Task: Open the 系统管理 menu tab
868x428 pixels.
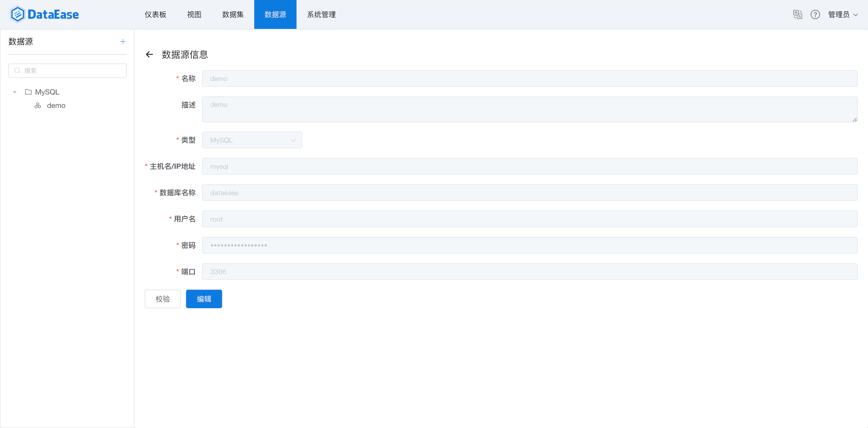Action: (321, 14)
